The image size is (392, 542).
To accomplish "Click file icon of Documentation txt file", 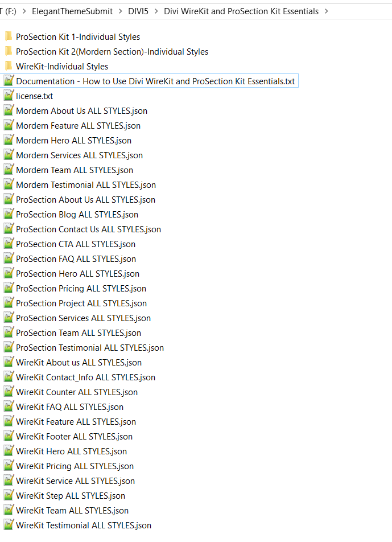I will (9, 80).
